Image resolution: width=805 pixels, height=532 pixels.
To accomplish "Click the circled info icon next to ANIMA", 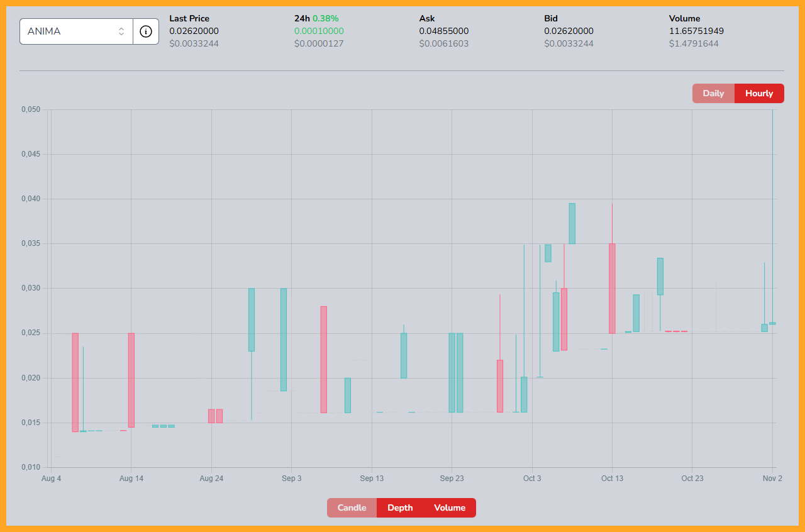I will 146,31.
